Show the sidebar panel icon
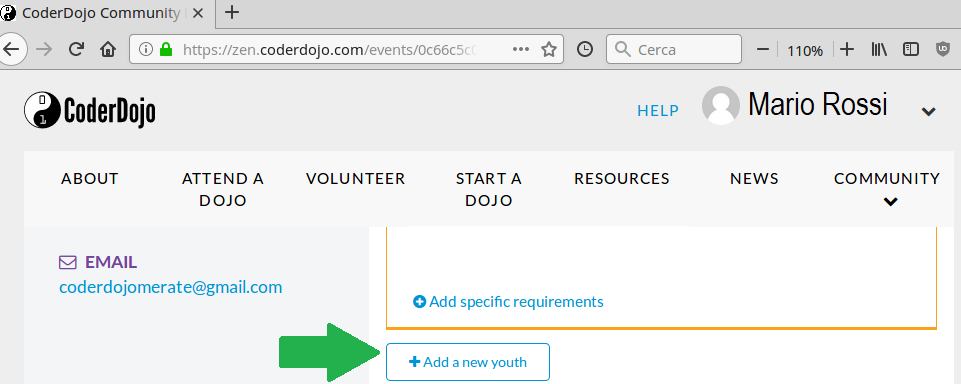The image size is (961, 384). tap(911, 50)
